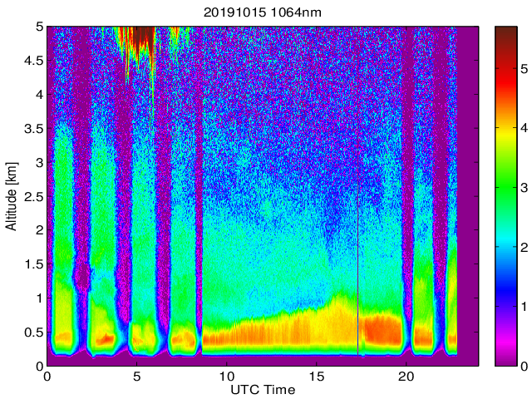Screen dimensions: 532x399
Task: Click the x-axis tick label 20
Action: (406, 377)
